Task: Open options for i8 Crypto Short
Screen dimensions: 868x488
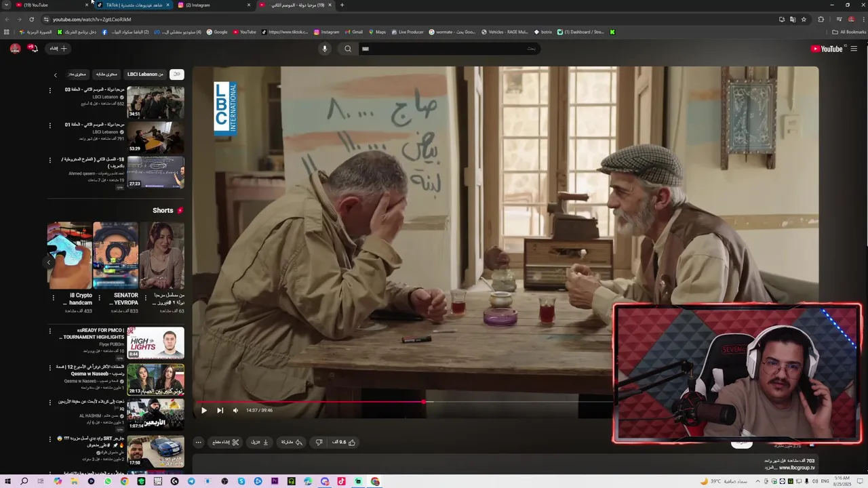Action: coord(53,298)
